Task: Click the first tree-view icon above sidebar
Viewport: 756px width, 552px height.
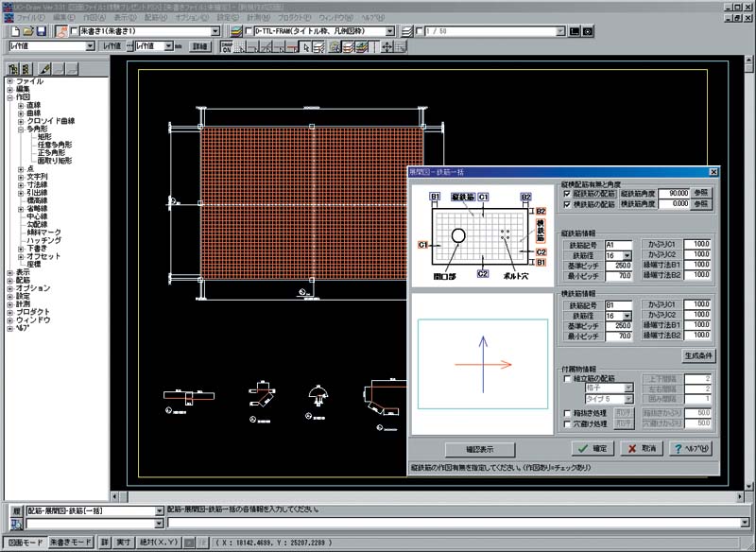Action: click(12, 69)
